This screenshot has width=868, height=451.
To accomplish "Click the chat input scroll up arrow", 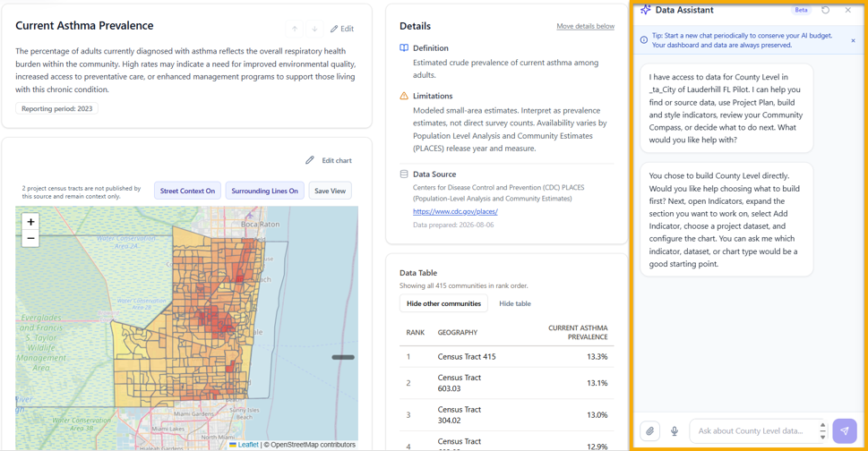I will click(x=822, y=426).
